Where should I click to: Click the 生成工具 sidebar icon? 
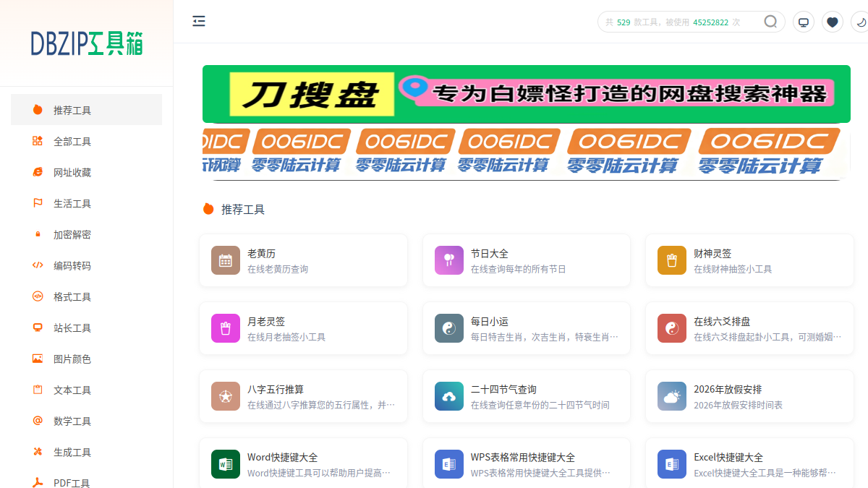(x=38, y=452)
